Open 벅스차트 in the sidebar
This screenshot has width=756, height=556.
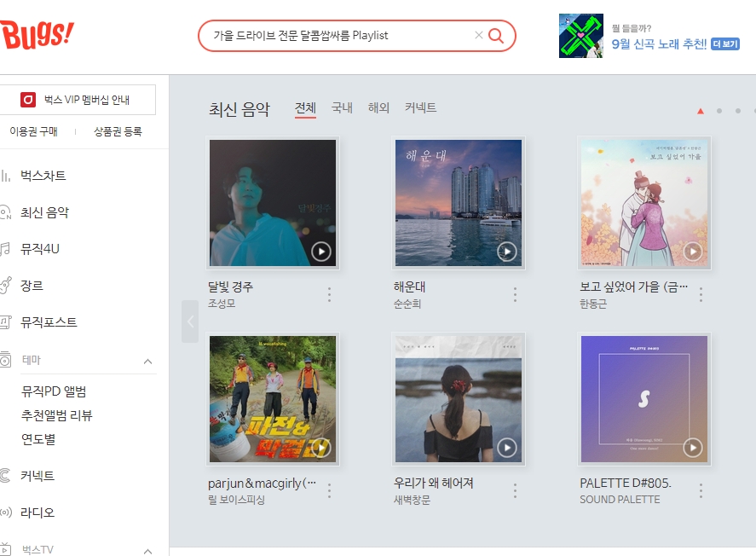(43, 176)
